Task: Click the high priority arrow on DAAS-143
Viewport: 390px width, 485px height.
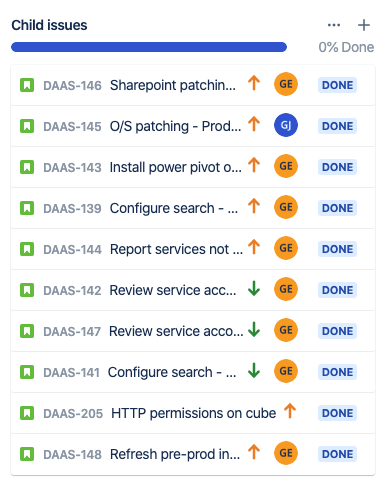Action: click(x=254, y=165)
